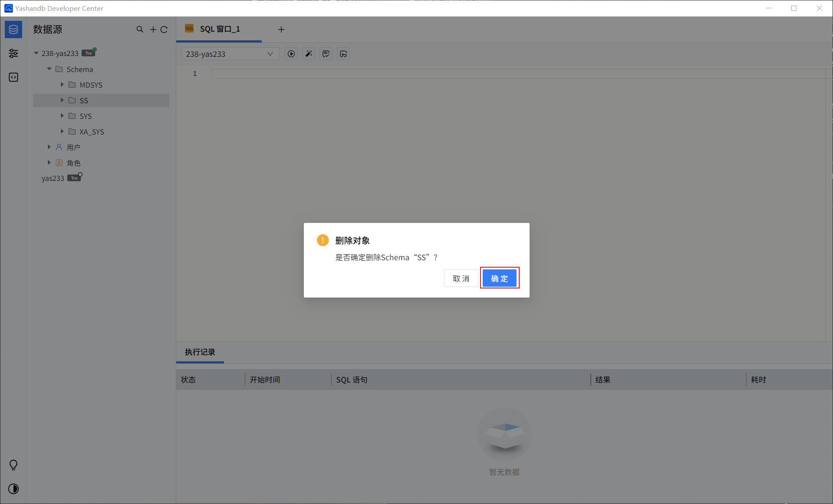Search data sources with magnifier icon
This screenshot has height=504, width=833.
click(x=140, y=29)
